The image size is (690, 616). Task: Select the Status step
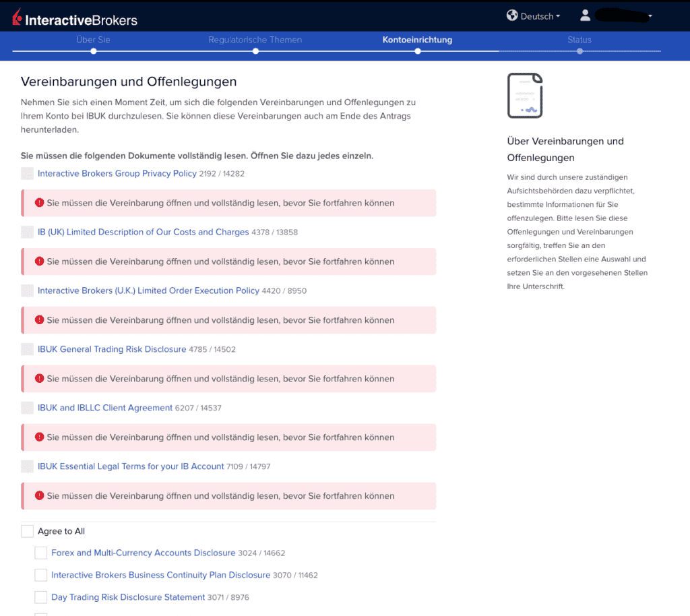click(579, 40)
